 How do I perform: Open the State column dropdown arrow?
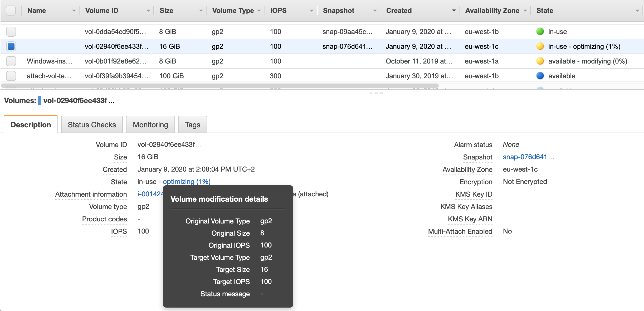637,11
